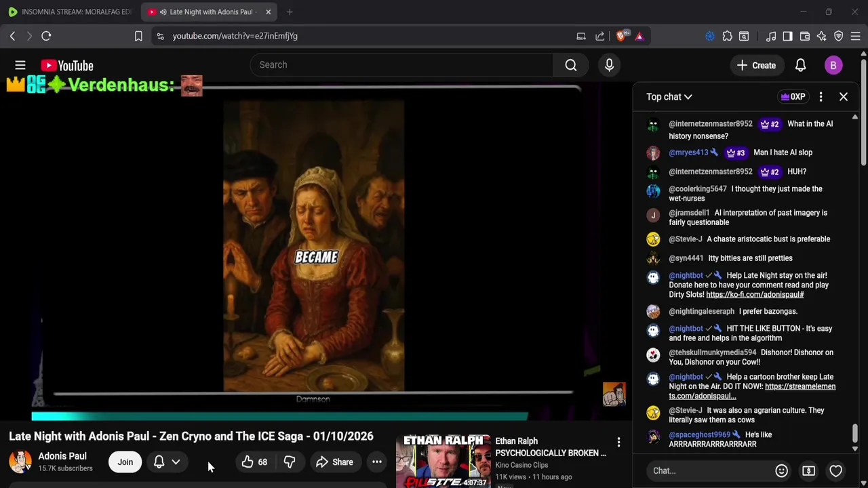868x488 pixels.
Task: Share the video
Action: 334,462
